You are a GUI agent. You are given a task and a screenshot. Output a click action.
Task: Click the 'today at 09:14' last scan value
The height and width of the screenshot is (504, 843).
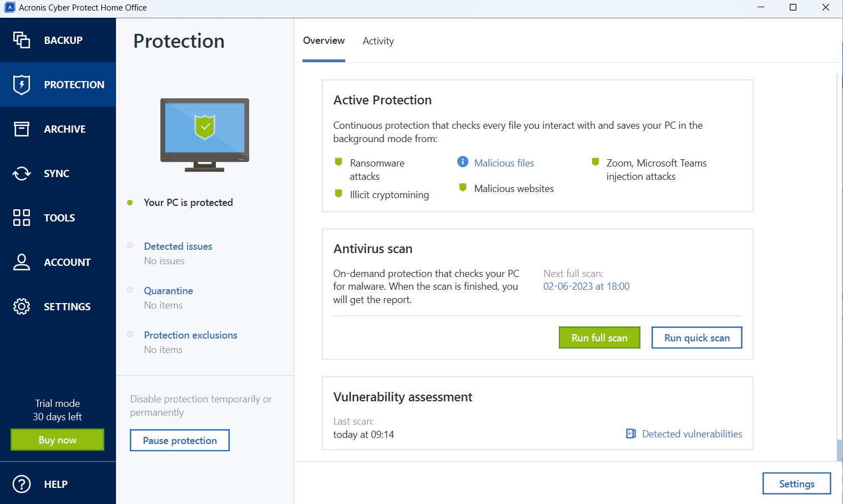(x=364, y=434)
